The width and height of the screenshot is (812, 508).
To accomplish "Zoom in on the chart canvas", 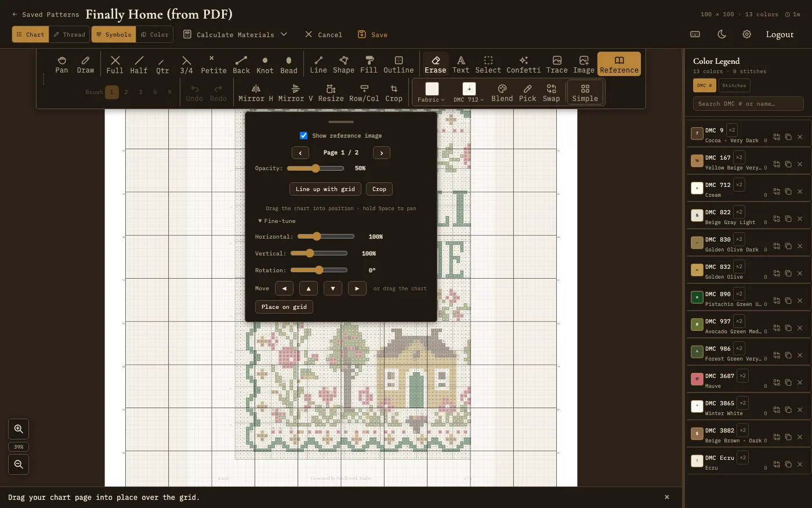I will click(19, 429).
